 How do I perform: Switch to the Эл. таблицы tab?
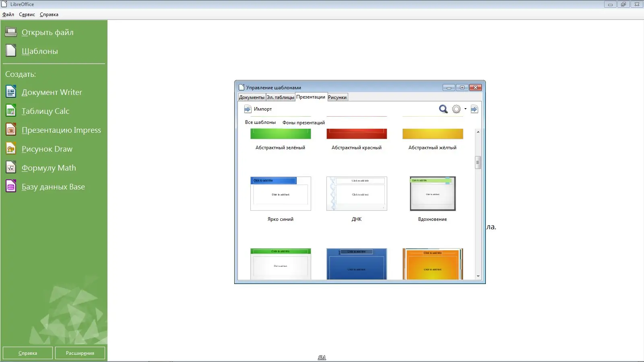(280, 97)
